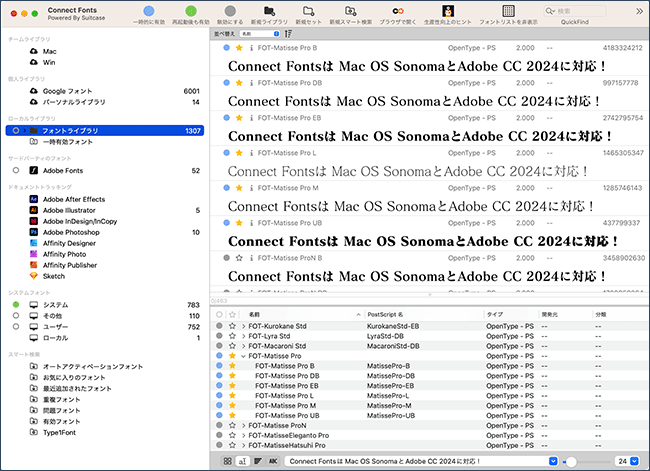This screenshot has width=650, height=471.
Task: Toggle sort direction icon beside sort dropdown
Action: (288, 34)
